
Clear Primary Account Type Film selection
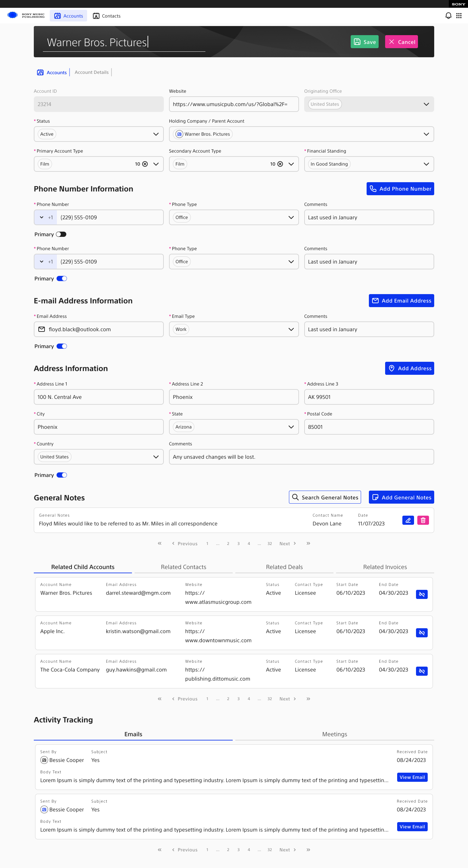click(x=145, y=164)
